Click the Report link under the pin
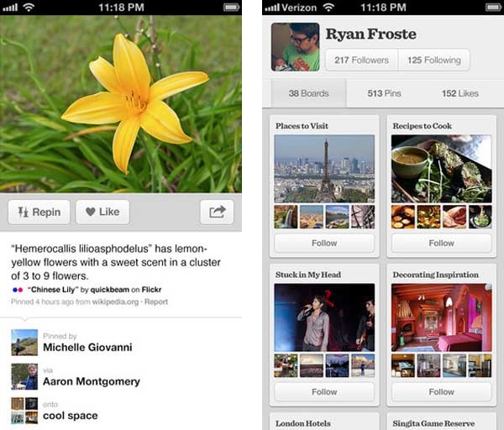 156,302
